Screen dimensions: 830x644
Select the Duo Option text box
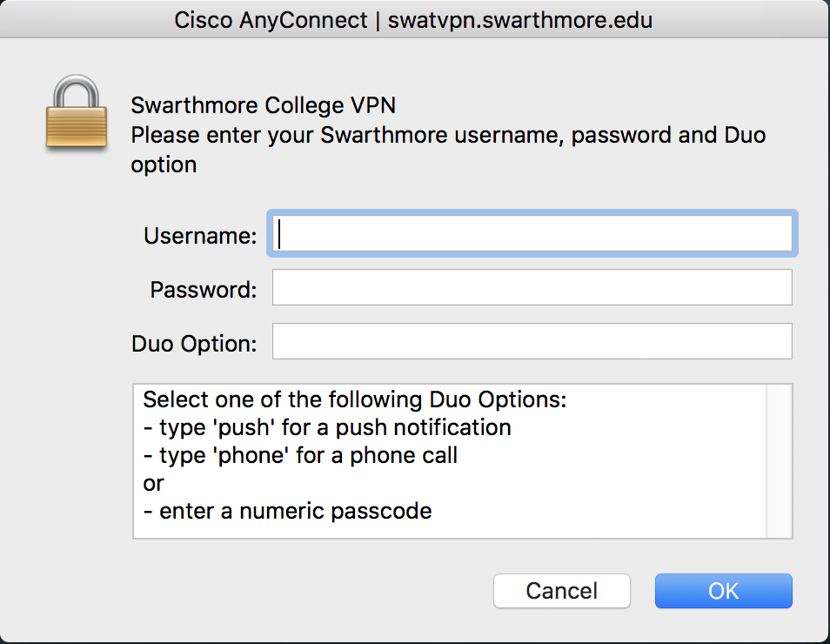(532, 341)
